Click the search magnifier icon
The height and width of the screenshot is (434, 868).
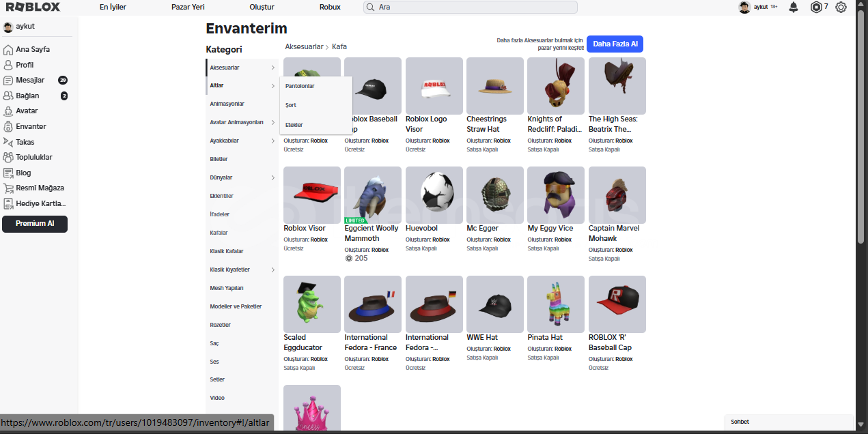pyautogui.click(x=370, y=7)
